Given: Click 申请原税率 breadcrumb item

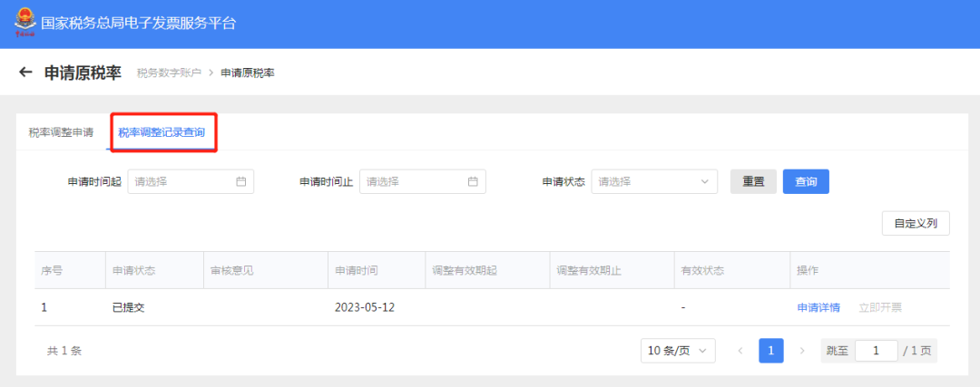Looking at the screenshot, I should tap(248, 73).
